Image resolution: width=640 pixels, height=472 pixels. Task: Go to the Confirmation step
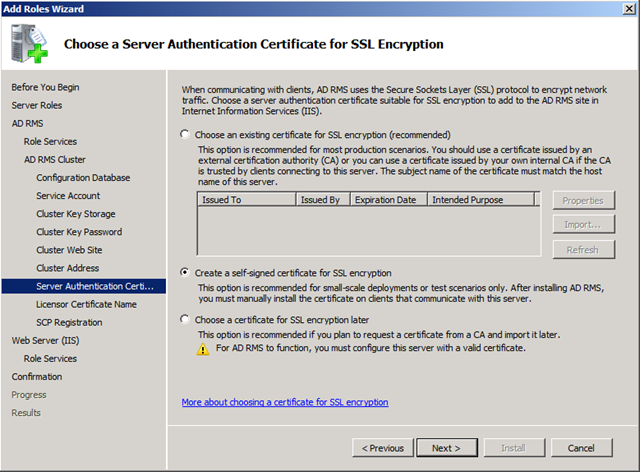[37, 376]
